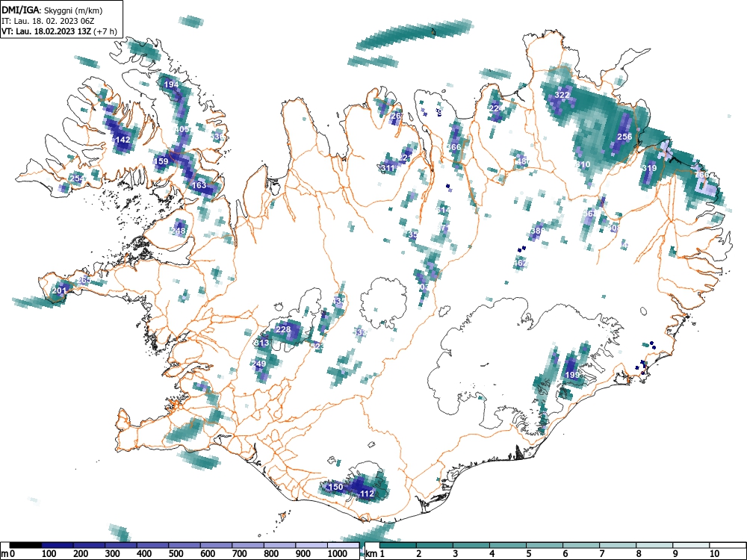Click the 8 label on the kilometer scale
The image size is (747, 560).
pyautogui.click(x=639, y=554)
